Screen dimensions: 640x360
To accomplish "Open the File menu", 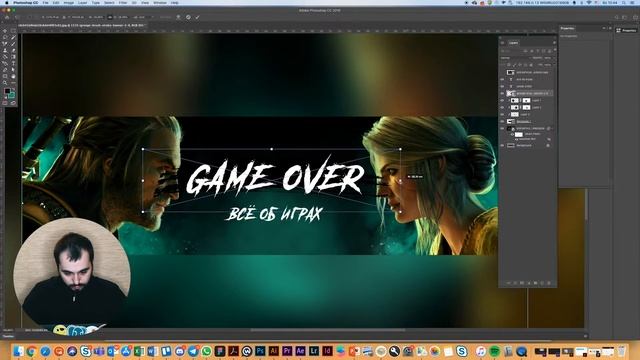I will pos(45,2).
